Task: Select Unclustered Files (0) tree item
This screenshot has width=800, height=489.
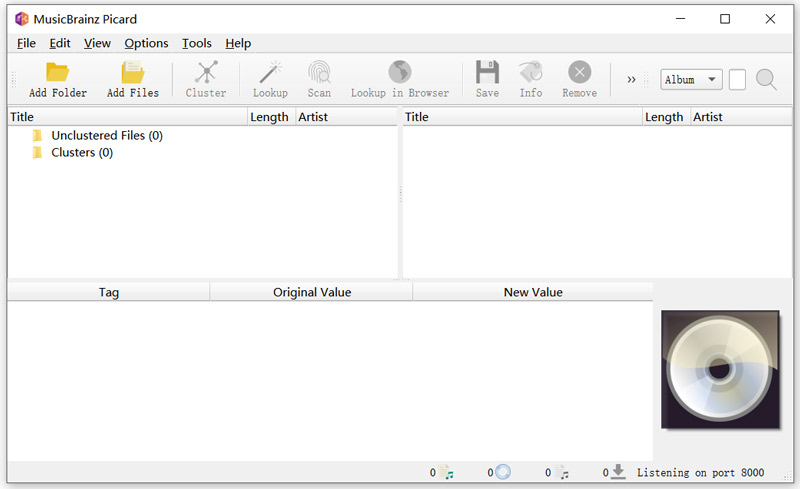Action: pos(107,136)
